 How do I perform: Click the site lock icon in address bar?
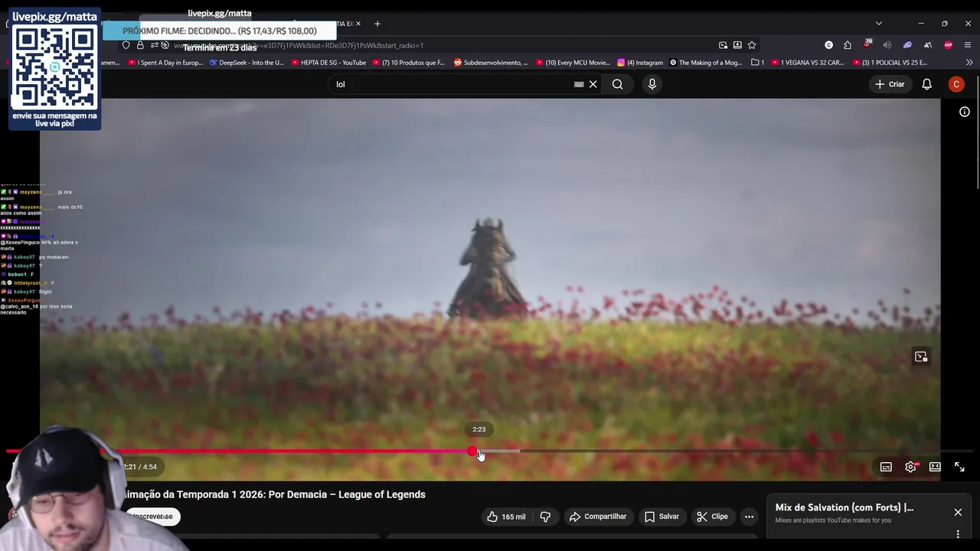click(x=140, y=45)
